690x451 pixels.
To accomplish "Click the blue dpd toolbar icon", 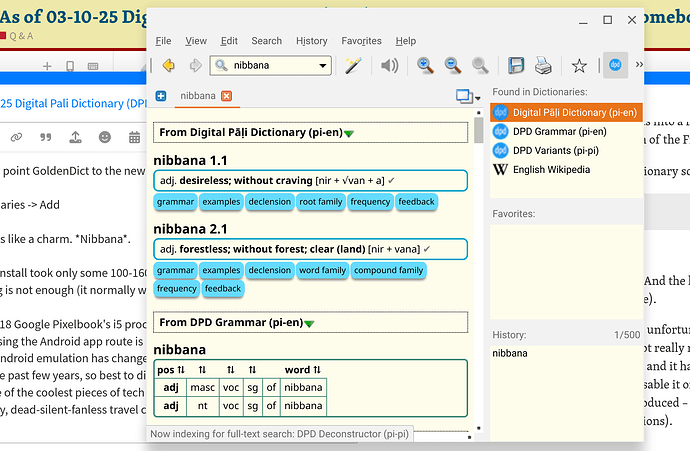I will click(615, 65).
